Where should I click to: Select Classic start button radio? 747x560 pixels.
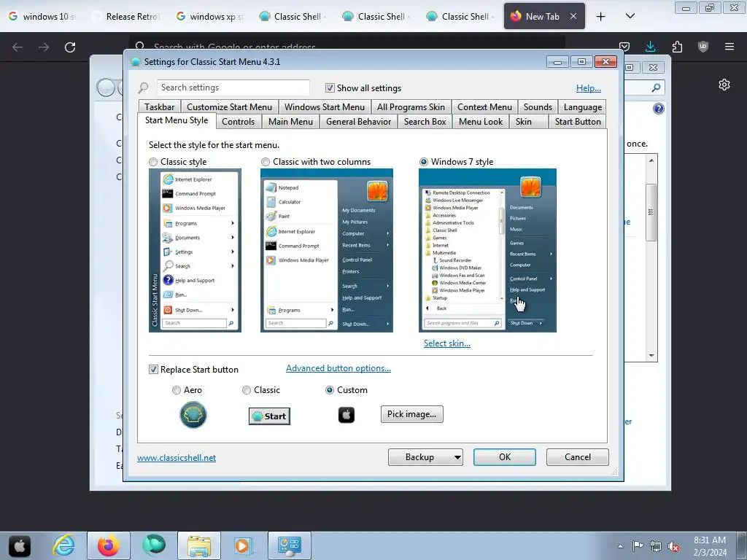click(247, 390)
